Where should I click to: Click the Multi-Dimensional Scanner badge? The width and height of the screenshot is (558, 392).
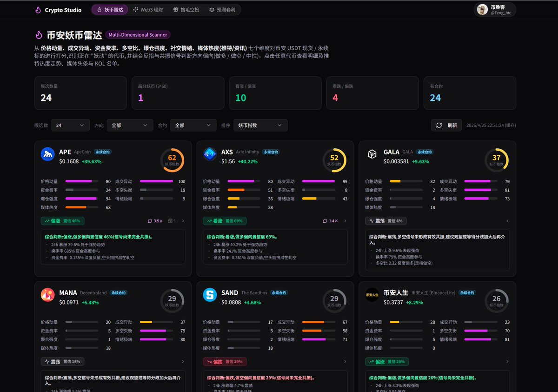coord(138,35)
